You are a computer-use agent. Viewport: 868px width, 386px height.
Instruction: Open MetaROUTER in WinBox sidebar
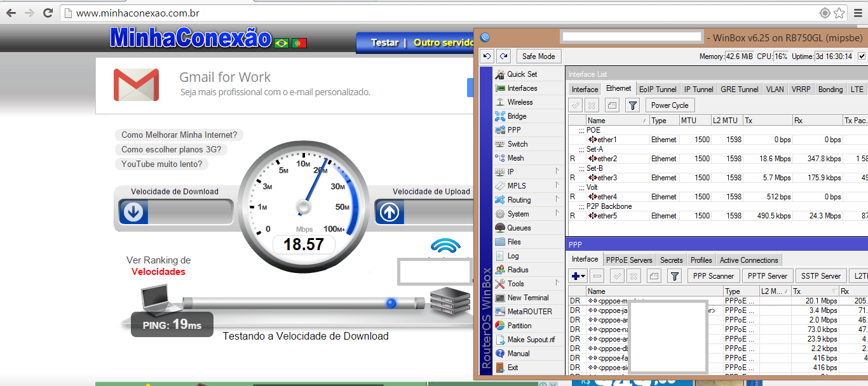[529, 312]
